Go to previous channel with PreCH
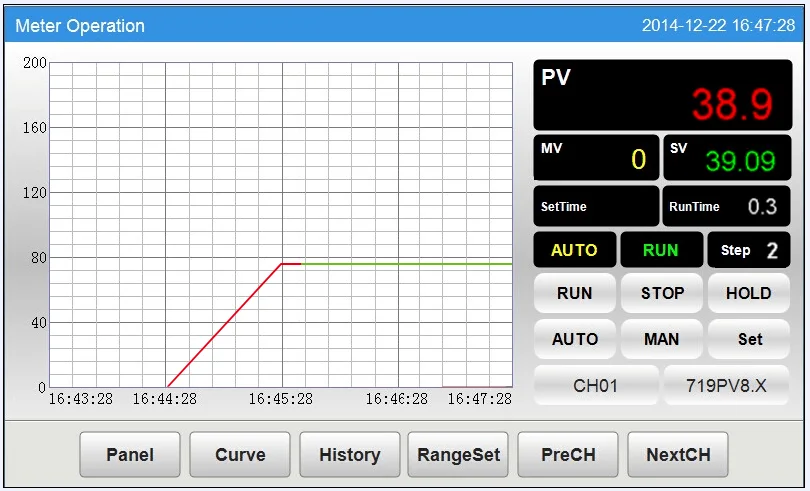Viewport: 810px width, 491px height. click(x=568, y=454)
